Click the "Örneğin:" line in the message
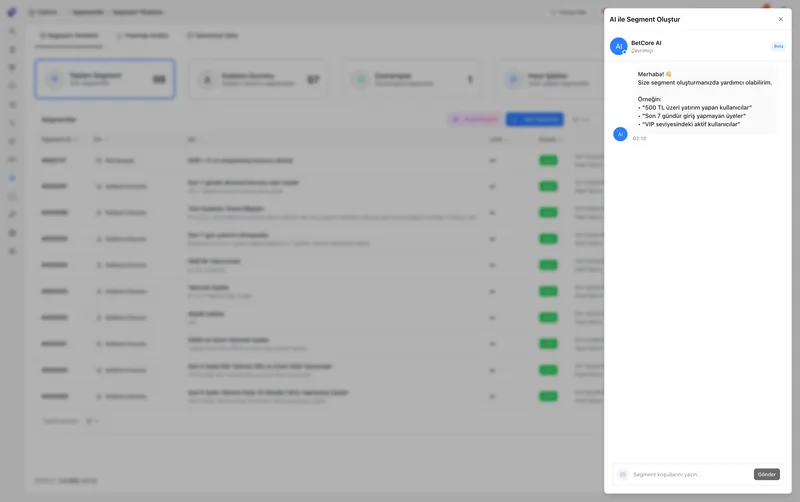The width and height of the screenshot is (800, 502). [649, 99]
